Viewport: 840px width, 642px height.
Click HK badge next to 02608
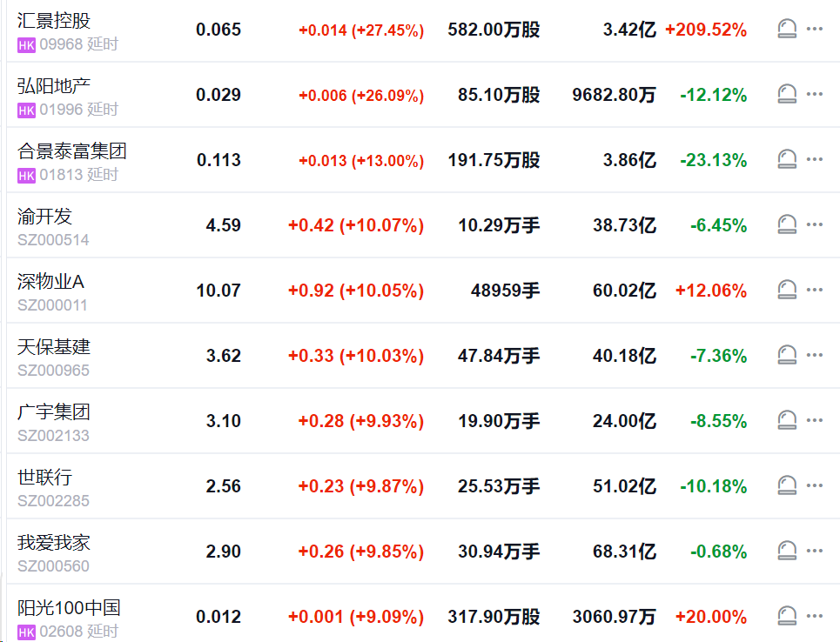pos(26,632)
